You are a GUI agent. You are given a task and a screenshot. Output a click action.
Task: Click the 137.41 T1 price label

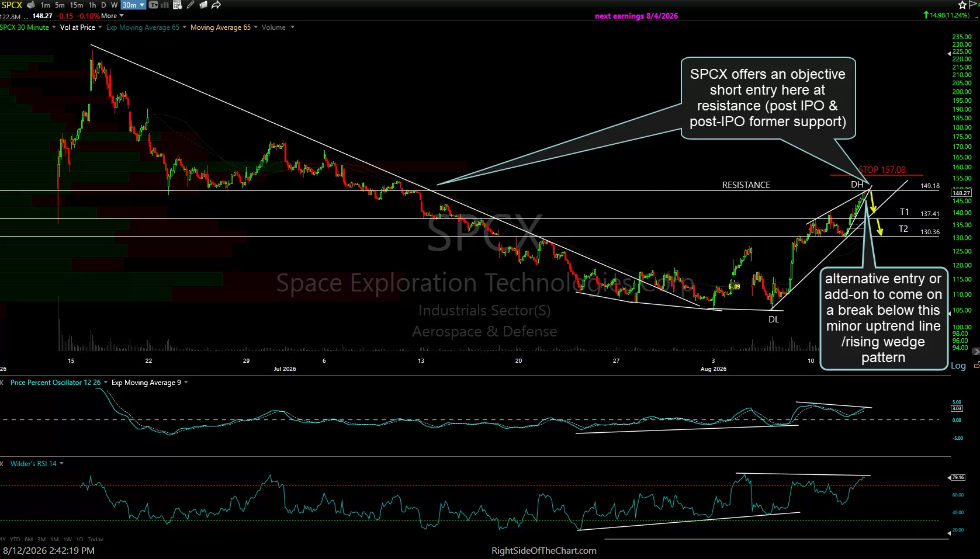pos(930,214)
